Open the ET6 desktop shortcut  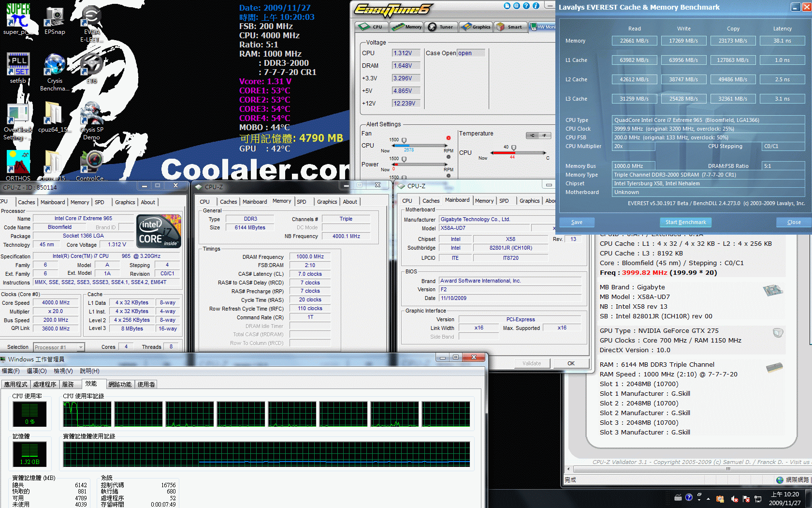pos(91,68)
